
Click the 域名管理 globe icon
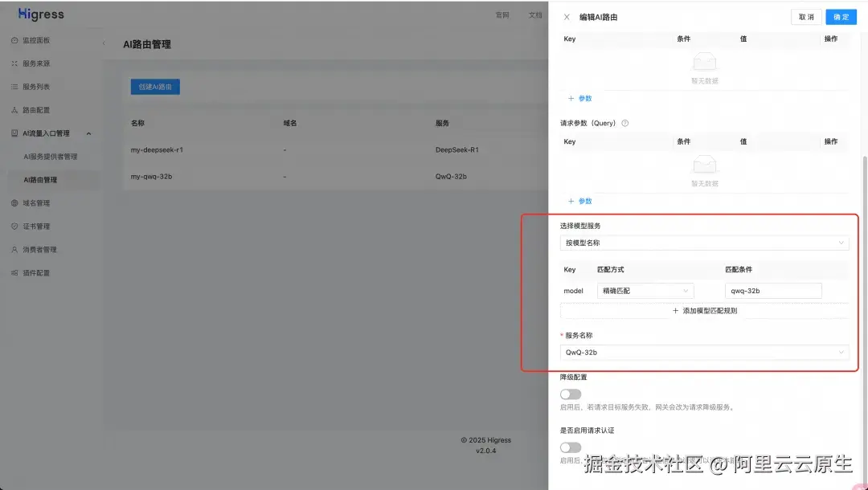click(x=14, y=203)
